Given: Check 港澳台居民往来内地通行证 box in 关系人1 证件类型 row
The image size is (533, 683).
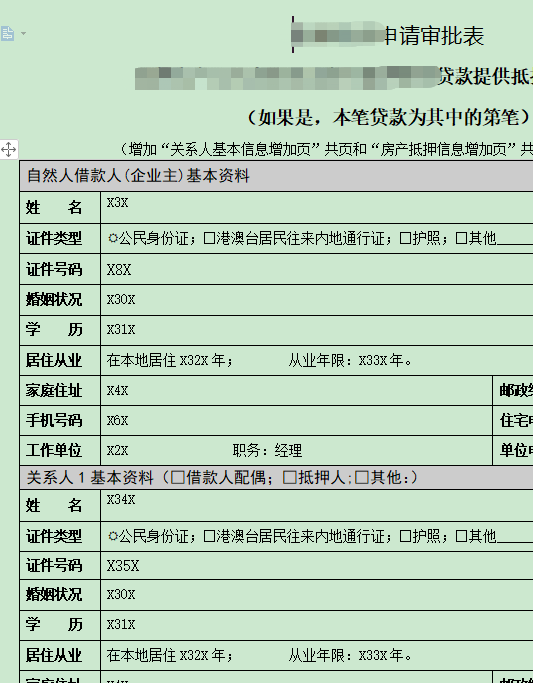Looking at the screenshot, I should (x=209, y=536).
